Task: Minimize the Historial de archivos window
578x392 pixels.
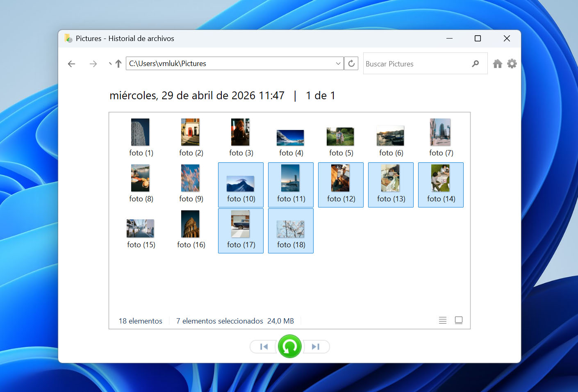Action: [450, 38]
